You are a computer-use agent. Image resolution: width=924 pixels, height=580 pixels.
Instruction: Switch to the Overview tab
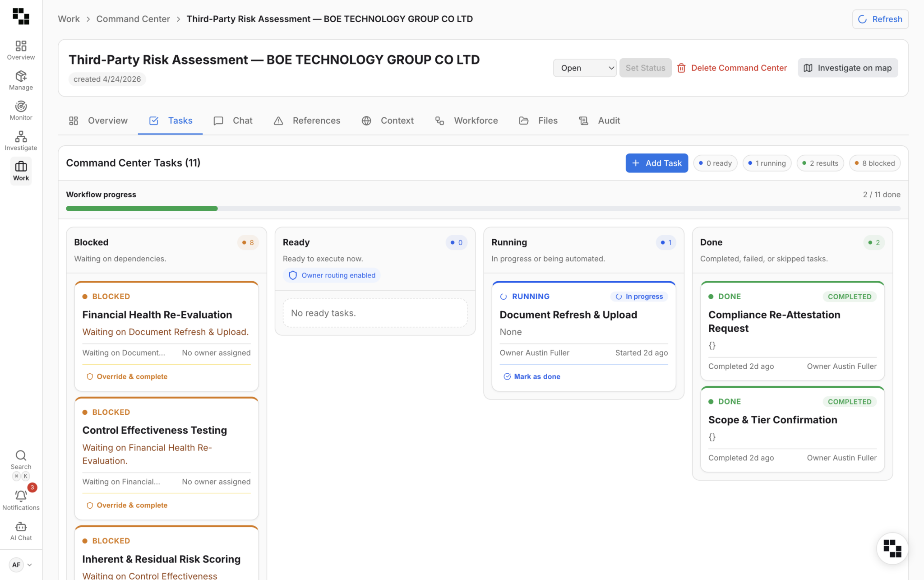pyautogui.click(x=98, y=121)
